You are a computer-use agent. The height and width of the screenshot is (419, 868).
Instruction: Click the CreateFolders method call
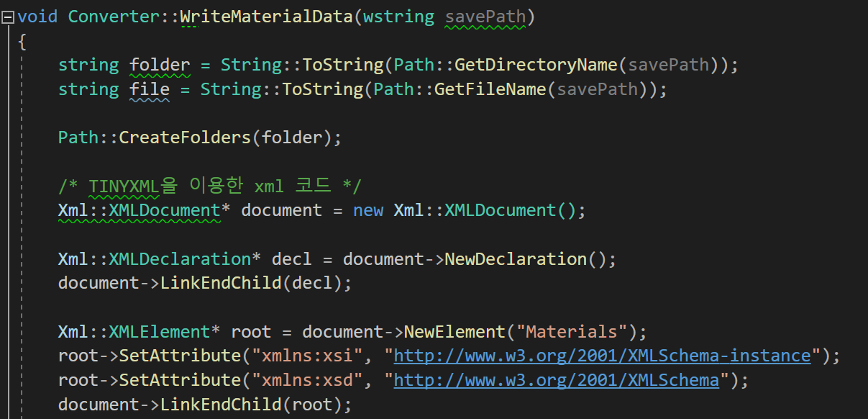[185, 138]
